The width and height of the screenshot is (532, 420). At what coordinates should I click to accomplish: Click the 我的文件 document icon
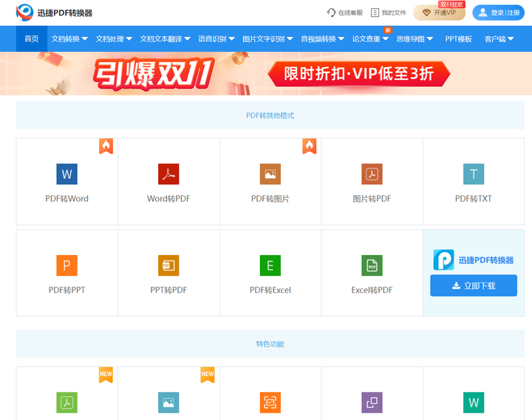click(x=375, y=13)
